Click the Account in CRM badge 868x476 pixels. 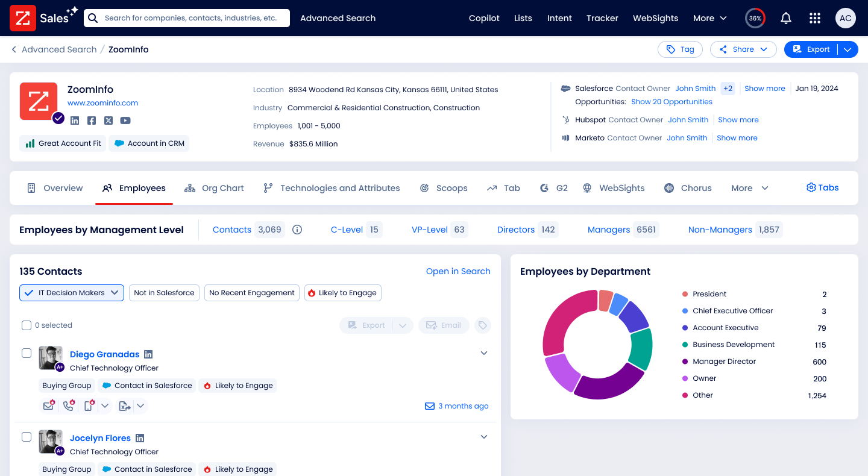pyautogui.click(x=149, y=143)
